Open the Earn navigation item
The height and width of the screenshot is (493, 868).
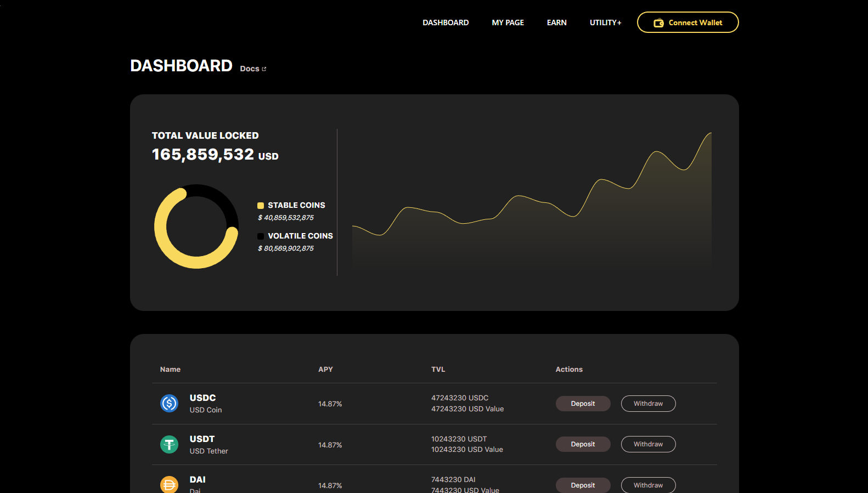click(556, 22)
